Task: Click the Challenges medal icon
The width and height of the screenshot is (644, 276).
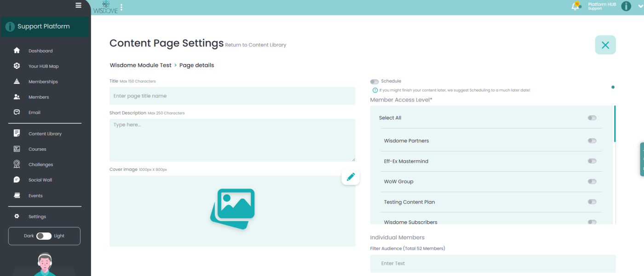Action: coord(17,164)
